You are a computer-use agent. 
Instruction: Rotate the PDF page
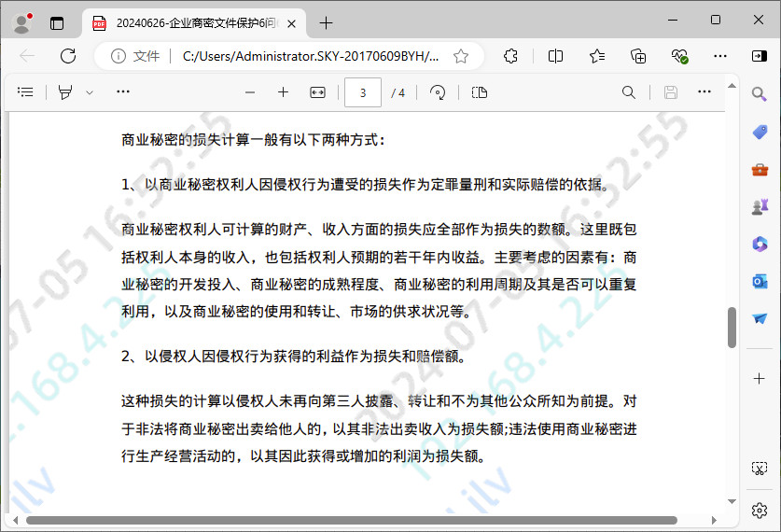point(438,92)
